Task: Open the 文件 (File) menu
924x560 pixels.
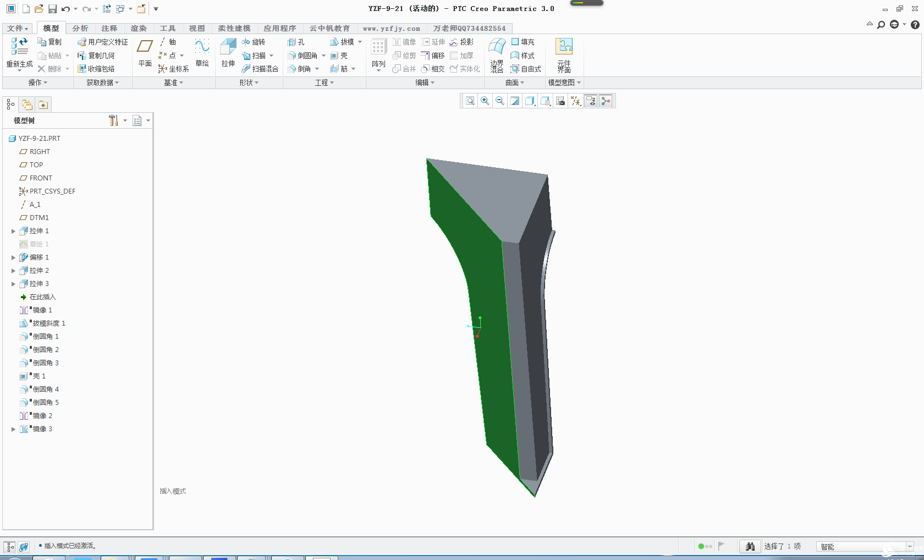Action: click(18, 28)
